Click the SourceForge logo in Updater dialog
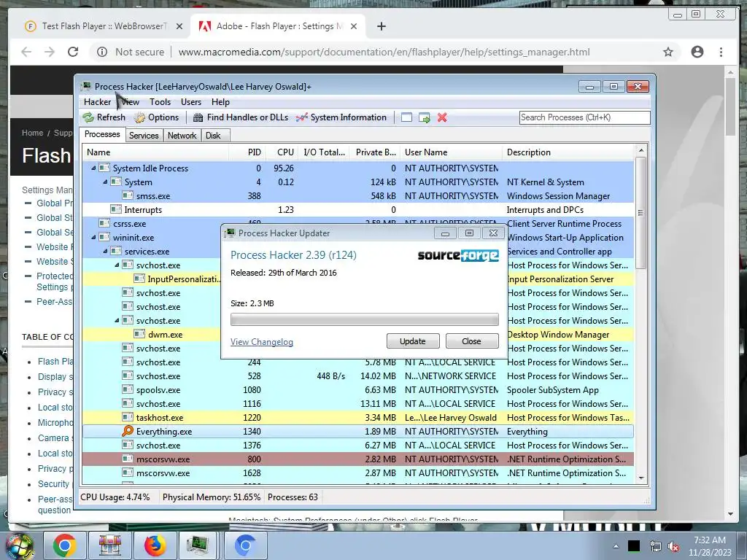747x560 pixels. (x=458, y=256)
